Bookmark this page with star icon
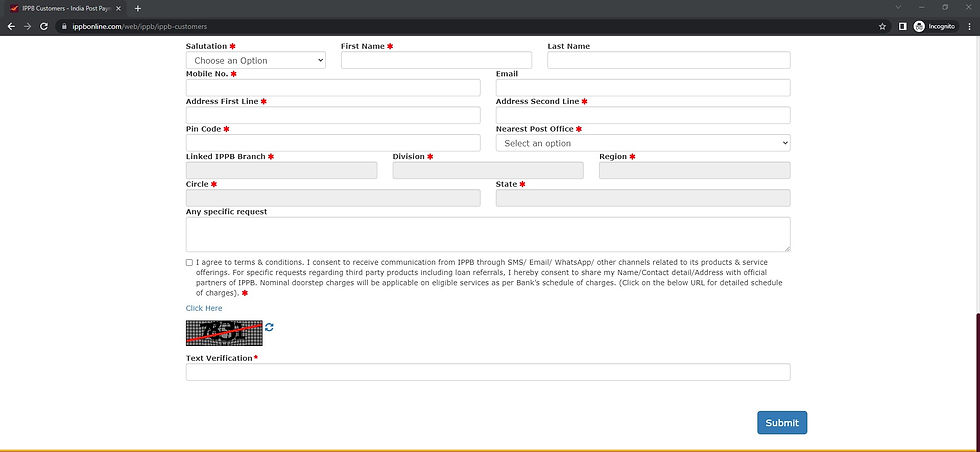Image resolution: width=980 pixels, height=452 pixels. (882, 26)
